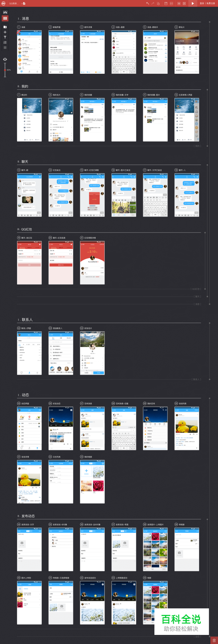Open page 28 空间消息-回复 thumbnail
Screen dimensions: 218x644
click(124, 428)
